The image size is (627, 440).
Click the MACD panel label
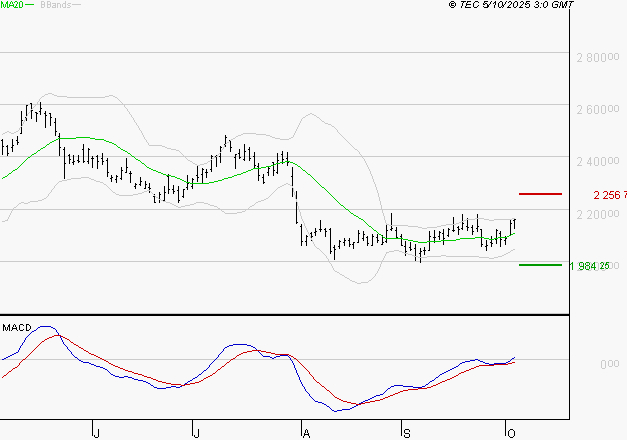pos(17,328)
